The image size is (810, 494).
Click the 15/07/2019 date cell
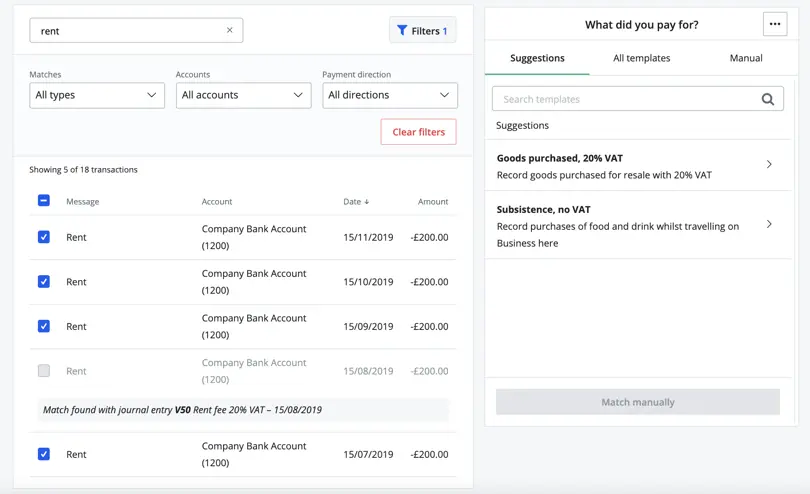coord(368,454)
